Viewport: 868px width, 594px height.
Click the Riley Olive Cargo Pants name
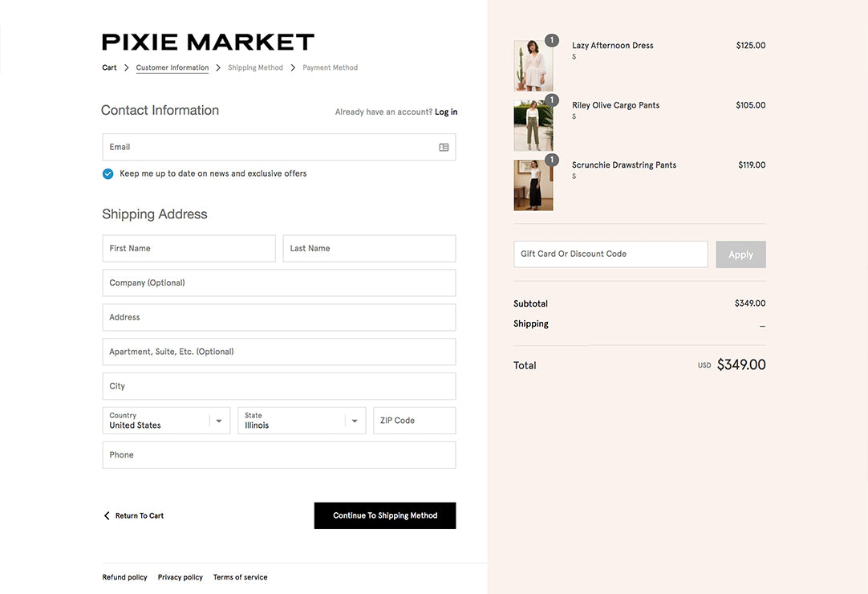[615, 105]
